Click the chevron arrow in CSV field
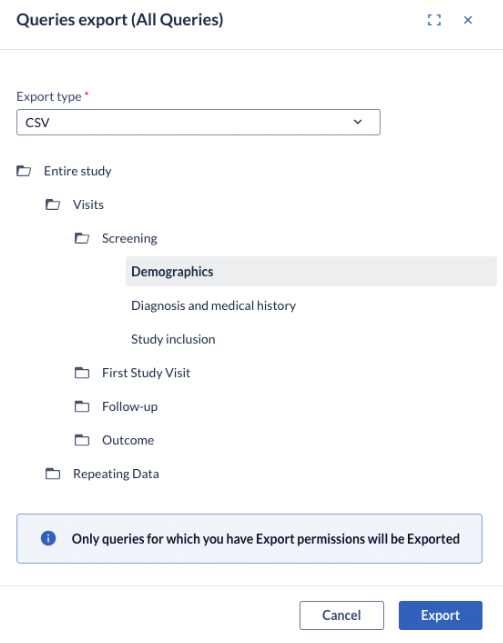 point(358,122)
